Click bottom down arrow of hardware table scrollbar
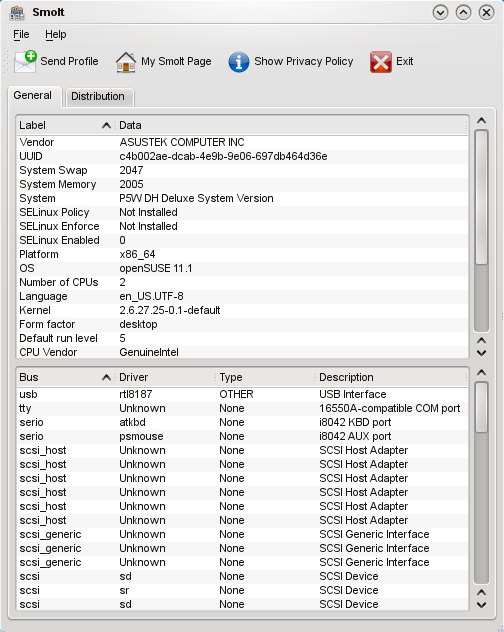Viewport: 504px width, 632px height. 481,353
